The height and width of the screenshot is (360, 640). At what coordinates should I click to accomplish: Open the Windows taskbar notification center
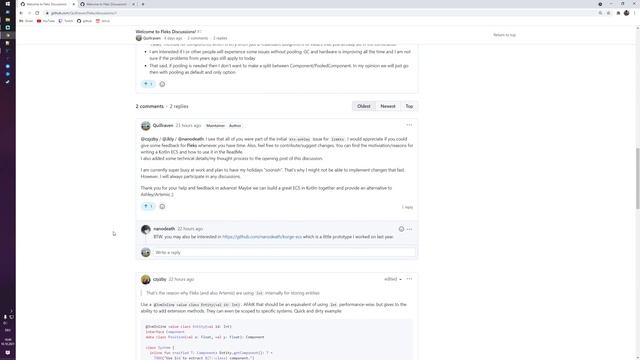(x=7, y=353)
